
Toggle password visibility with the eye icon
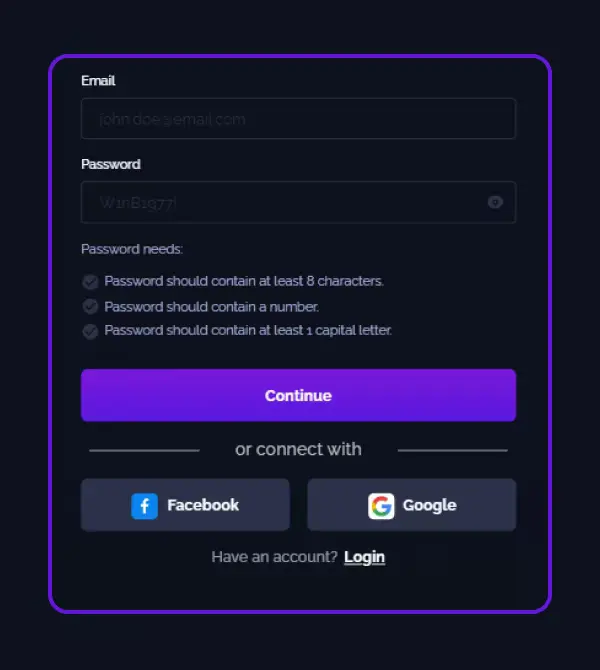point(495,202)
